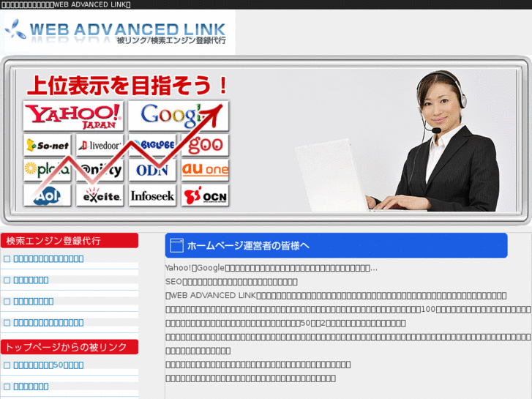Click the 上位表示を目指そう！ banner headline
The image size is (532, 399).
tap(127, 85)
